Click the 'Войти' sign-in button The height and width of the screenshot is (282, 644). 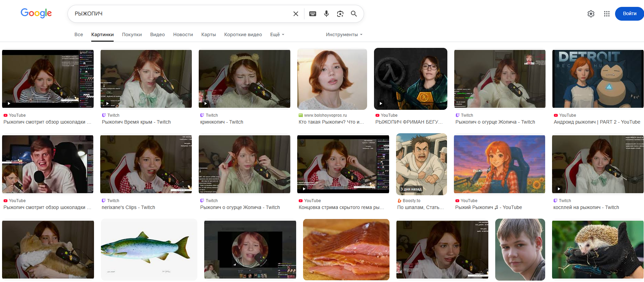629,14
